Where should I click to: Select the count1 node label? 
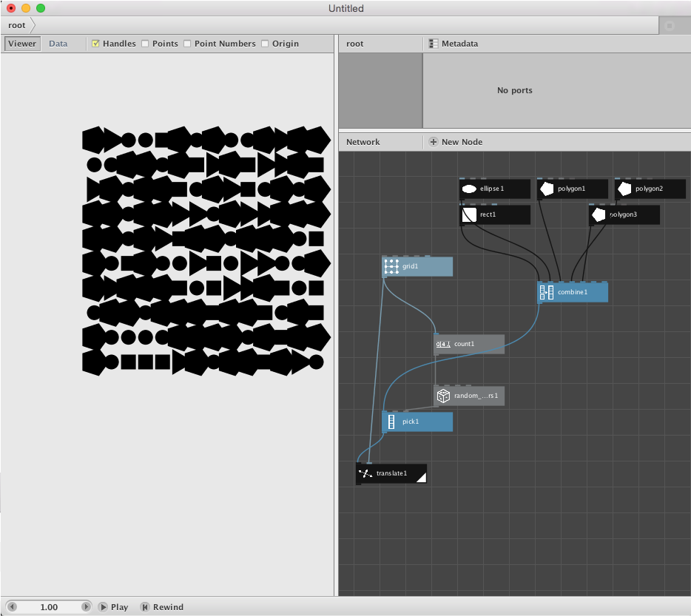point(464,344)
